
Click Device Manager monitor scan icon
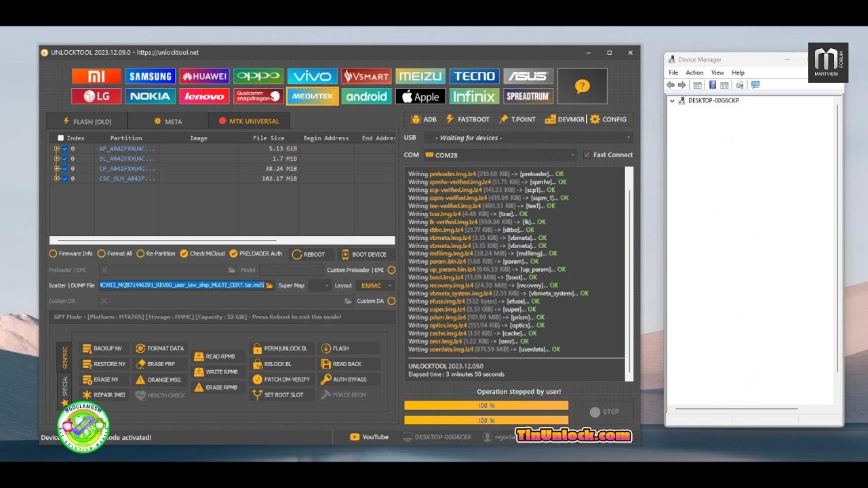pos(755,85)
